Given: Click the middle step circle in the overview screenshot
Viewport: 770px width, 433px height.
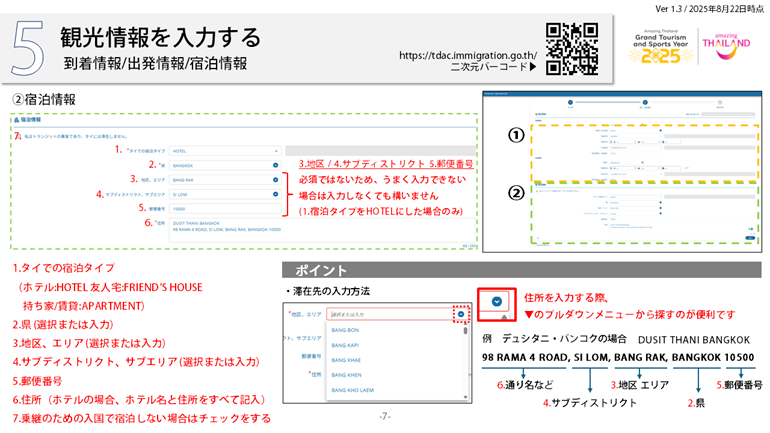Looking at the screenshot, I should click(645, 103).
